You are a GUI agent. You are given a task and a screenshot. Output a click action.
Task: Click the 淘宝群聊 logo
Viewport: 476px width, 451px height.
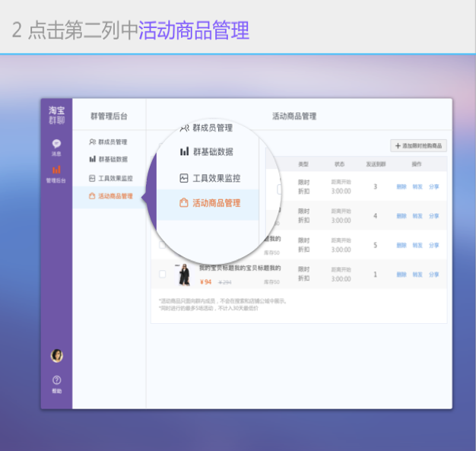[x=57, y=115]
